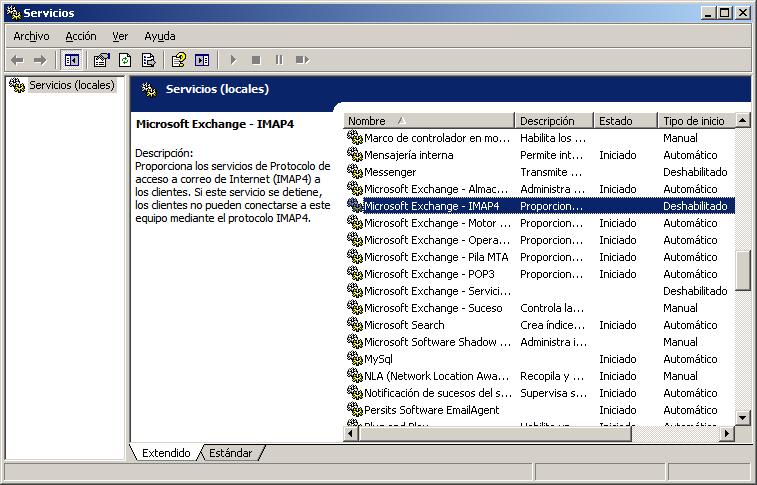Toggle the console tree pane button
This screenshot has width=757, height=485.
pos(72,60)
